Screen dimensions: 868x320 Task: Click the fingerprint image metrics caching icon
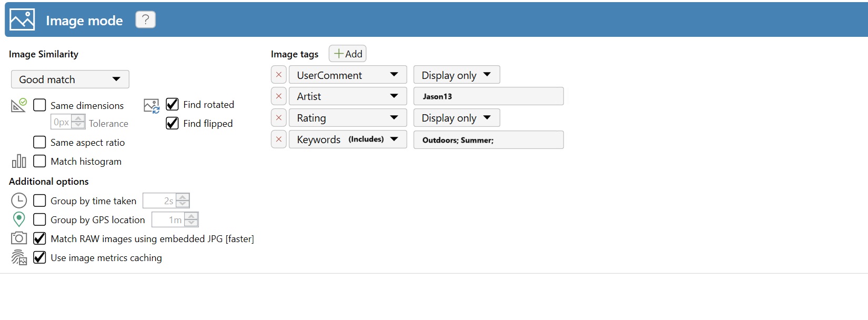click(19, 257)
